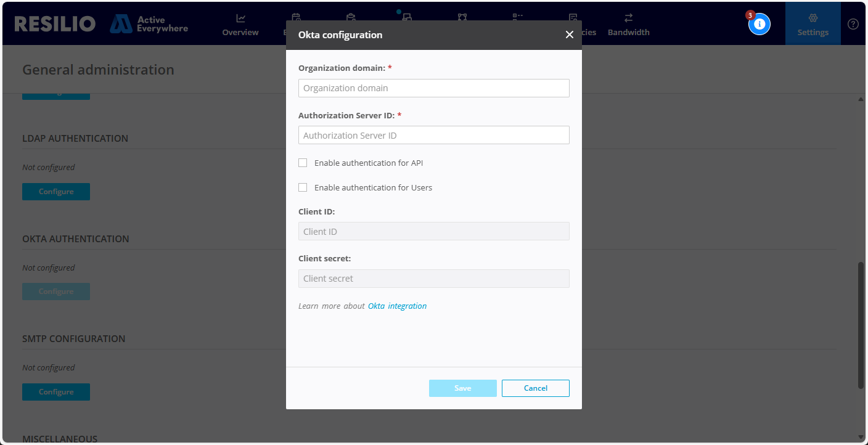Enable authentication for API checkbox
Screen dimensions: 868x445
[303, 163]
